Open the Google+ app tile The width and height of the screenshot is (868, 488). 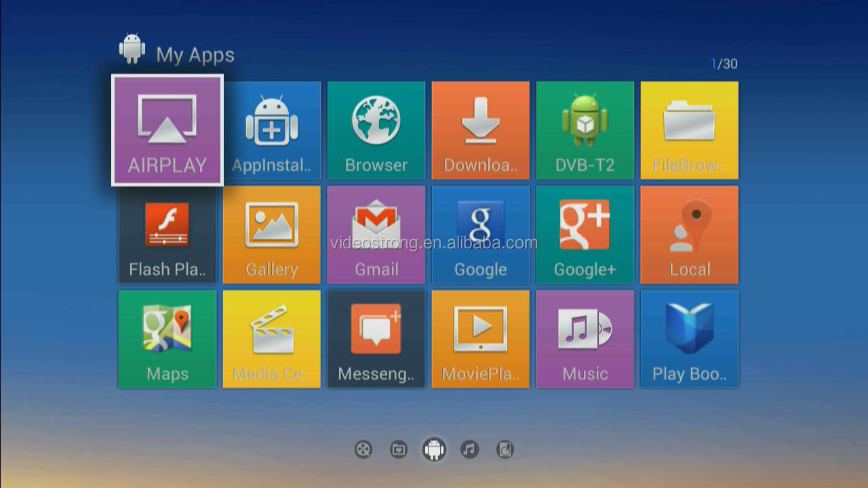tap(585, 235)
